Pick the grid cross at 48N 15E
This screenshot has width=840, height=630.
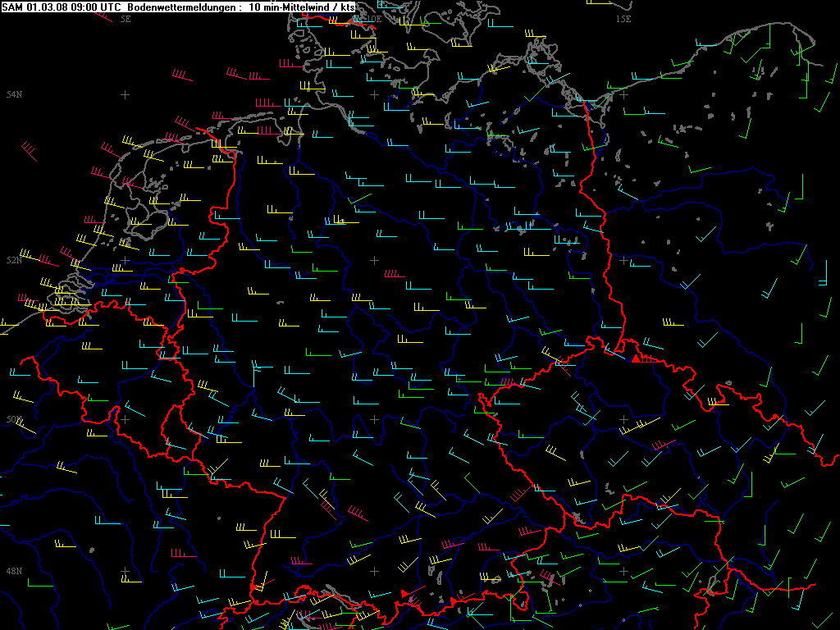point(623,571)
